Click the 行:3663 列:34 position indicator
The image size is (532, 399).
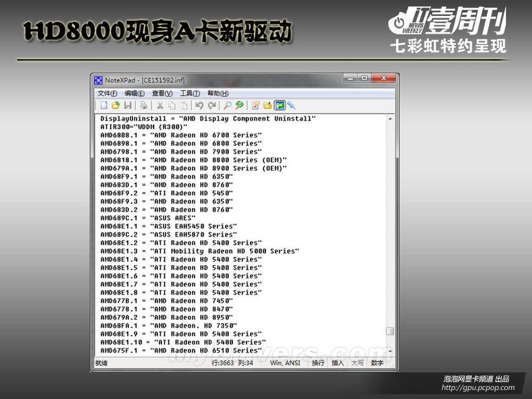pyautogui.click(x=232, y=363)
